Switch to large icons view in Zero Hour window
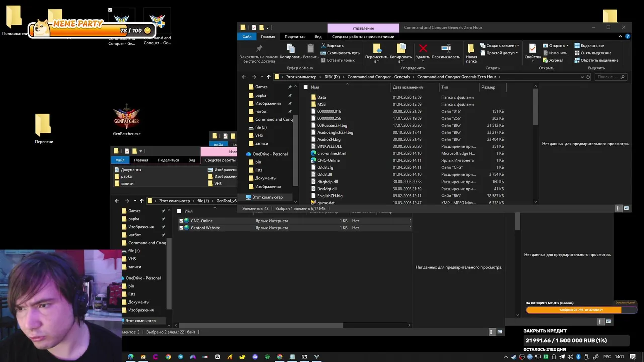Screen dimensions: 644x362 (626, 208)
